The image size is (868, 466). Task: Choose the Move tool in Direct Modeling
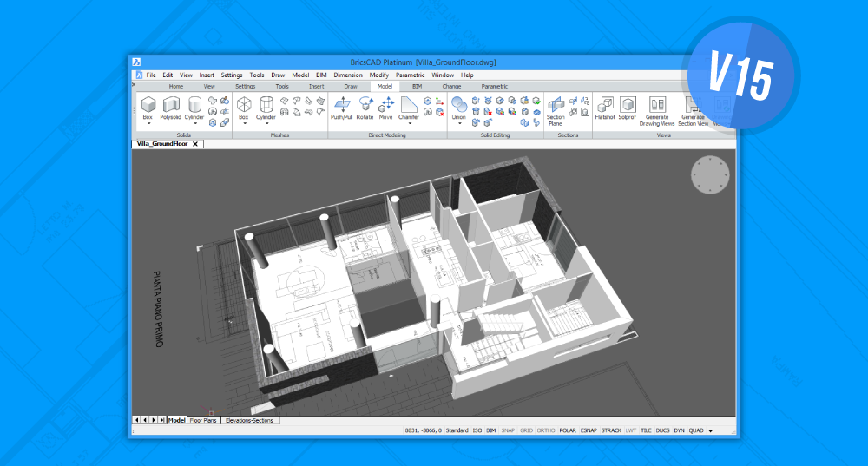(386, 107)
